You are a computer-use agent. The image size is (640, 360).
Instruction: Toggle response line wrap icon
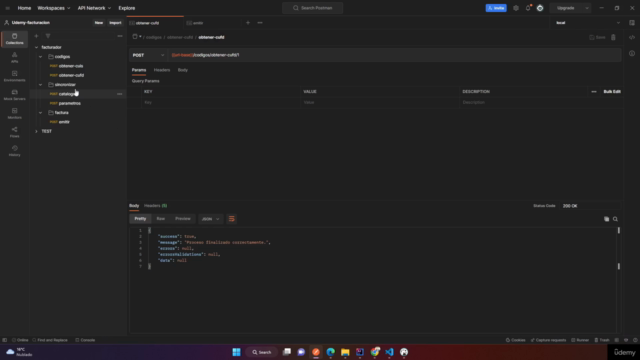(231, 219)
